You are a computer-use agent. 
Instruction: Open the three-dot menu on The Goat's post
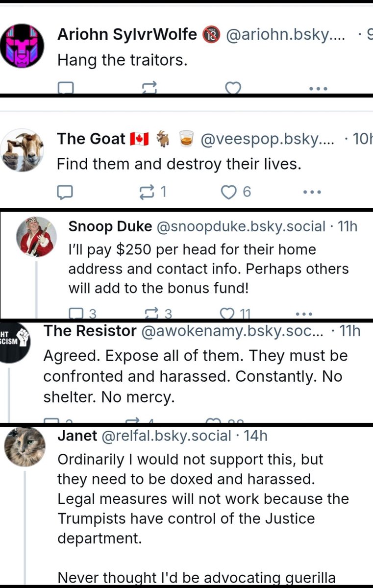[x=312, y=192]
